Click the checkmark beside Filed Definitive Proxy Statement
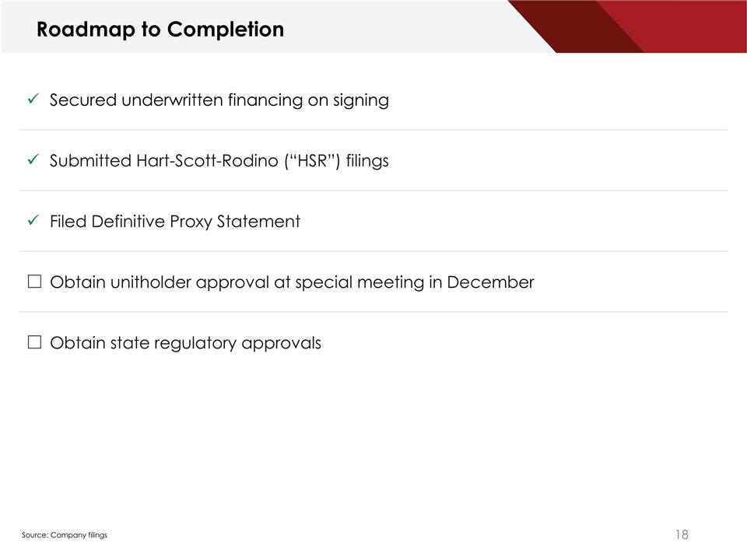 [x=33, y=221]
